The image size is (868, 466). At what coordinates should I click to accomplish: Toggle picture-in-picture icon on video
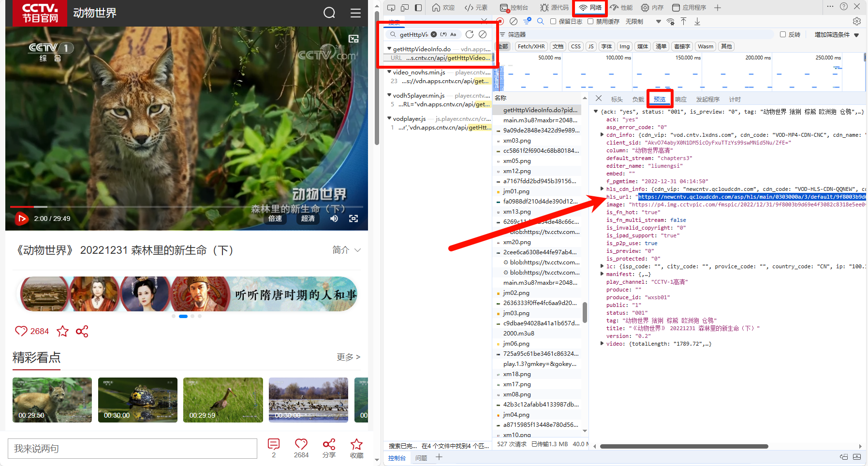tap(353, 39)
